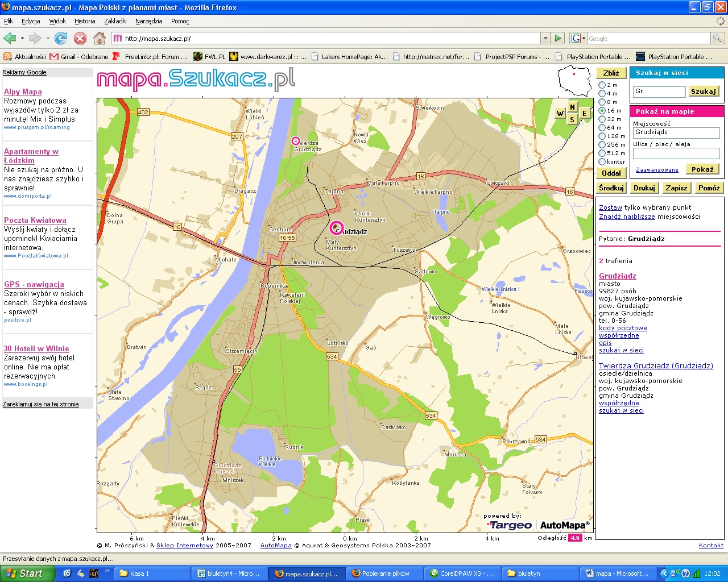Select the 32 m zoom level
The image size is (728, 582).
602,119
